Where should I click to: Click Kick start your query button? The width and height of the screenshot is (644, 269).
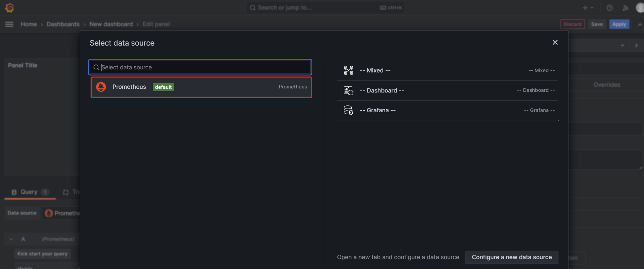click(42, 254)
